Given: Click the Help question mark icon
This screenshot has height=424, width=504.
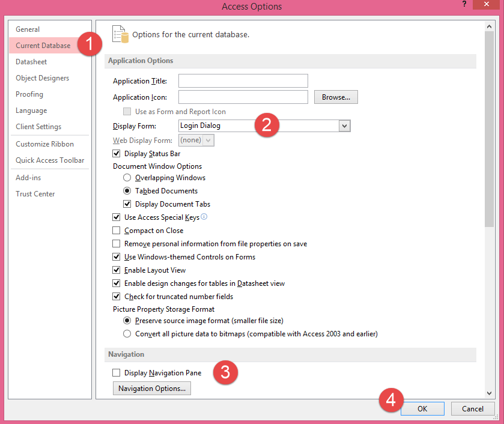Looking at the screenshot, I should 464,4.
